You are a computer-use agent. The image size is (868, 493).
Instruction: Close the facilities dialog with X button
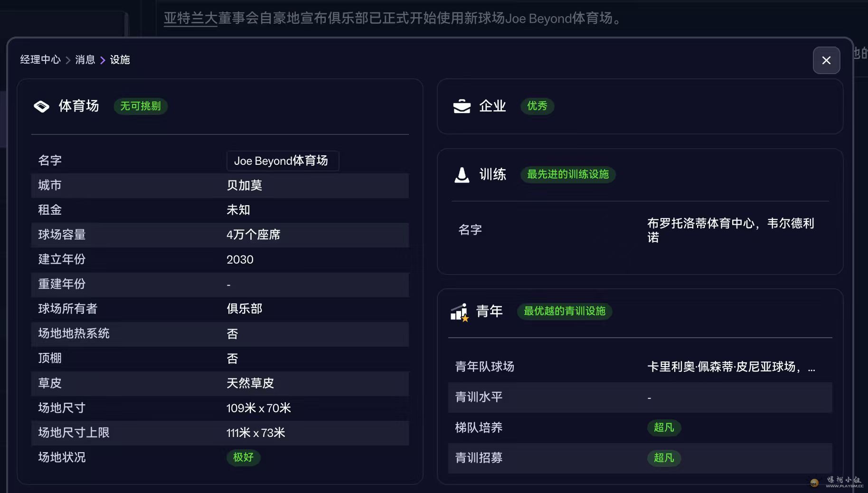pyautogui.click(x=826, y=60)
